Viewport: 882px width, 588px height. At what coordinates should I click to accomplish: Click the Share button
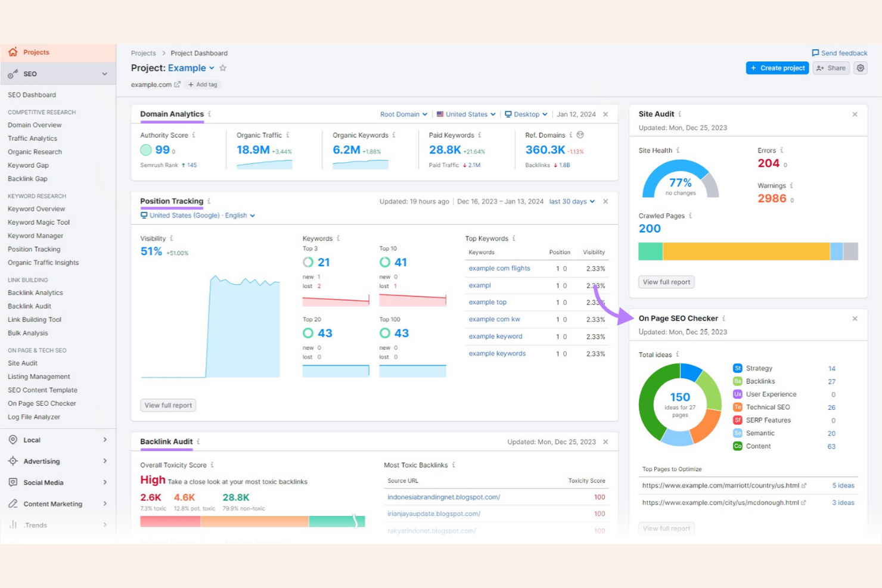(831, 68)
